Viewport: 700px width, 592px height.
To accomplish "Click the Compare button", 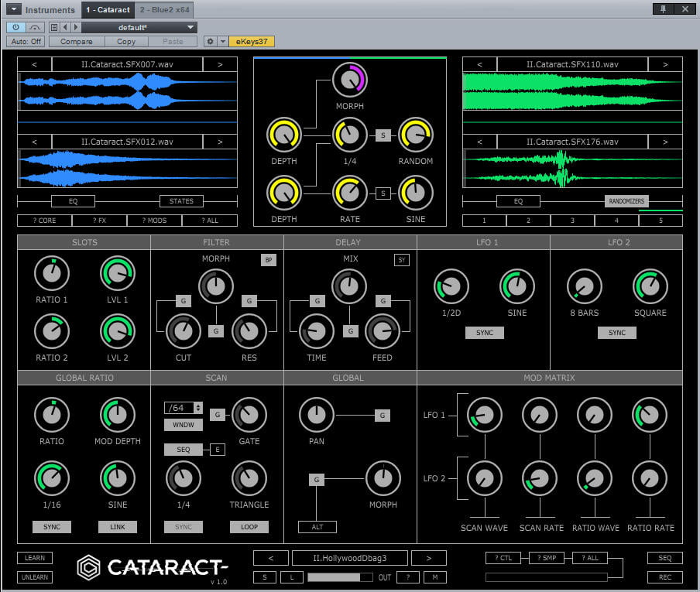I will 76,41.
